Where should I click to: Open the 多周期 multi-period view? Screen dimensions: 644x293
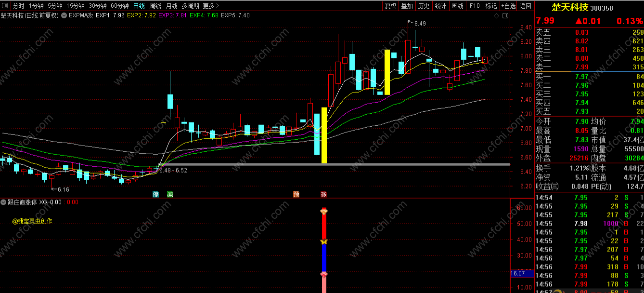pos(190,6)
